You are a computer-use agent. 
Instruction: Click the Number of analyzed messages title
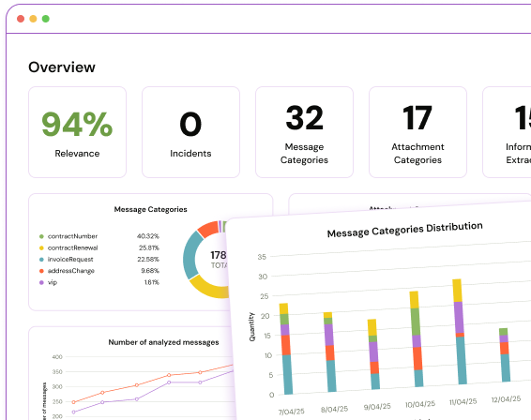tap(163, 342)
